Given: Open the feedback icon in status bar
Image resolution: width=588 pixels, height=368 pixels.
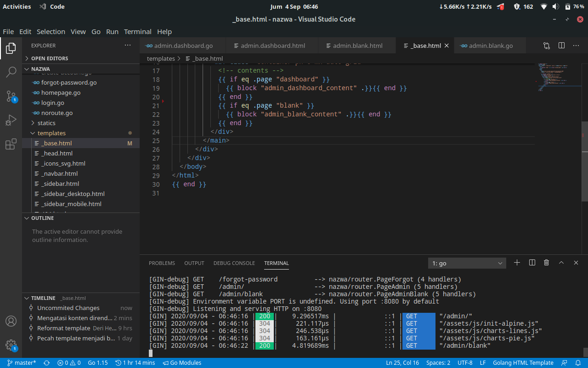Looking at the screenshot, I should click(x=565, y=362).
